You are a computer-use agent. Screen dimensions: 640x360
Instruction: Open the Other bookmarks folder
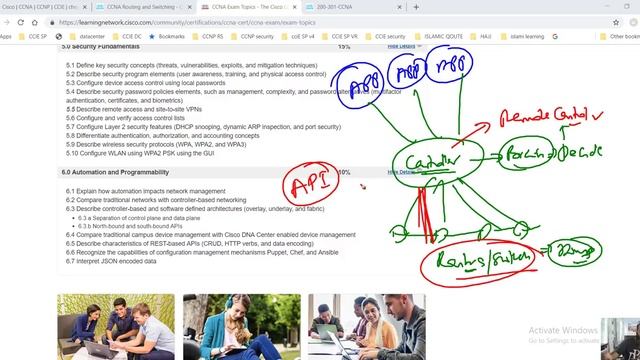(x=620, y=36)
